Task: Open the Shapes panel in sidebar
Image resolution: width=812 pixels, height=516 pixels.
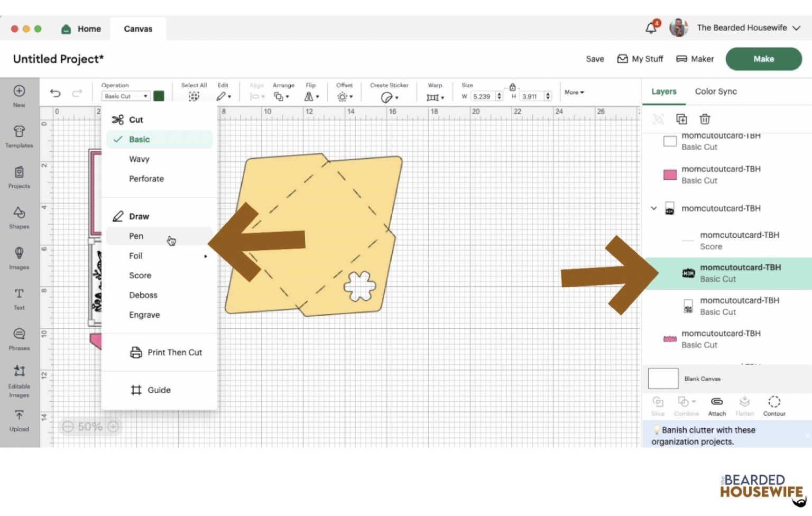Action: (x=19, y=217)
